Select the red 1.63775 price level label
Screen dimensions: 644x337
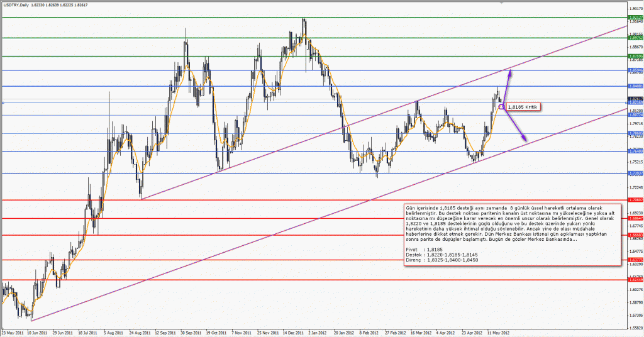(x=635, y=260)
